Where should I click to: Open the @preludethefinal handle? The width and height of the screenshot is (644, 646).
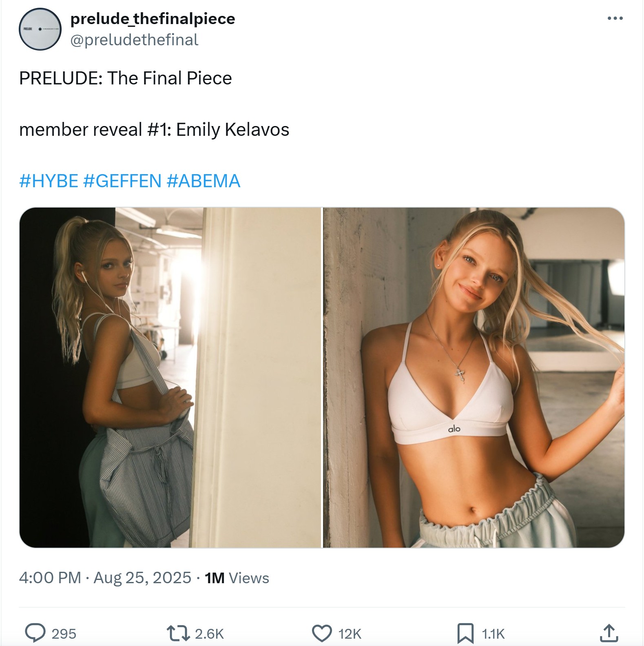(x=134, y=40)
